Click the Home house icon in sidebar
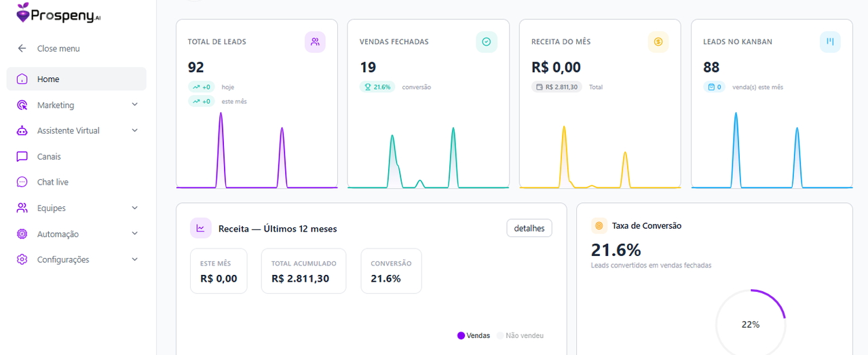This screenshot has width=868, height=355. [22, 79]
